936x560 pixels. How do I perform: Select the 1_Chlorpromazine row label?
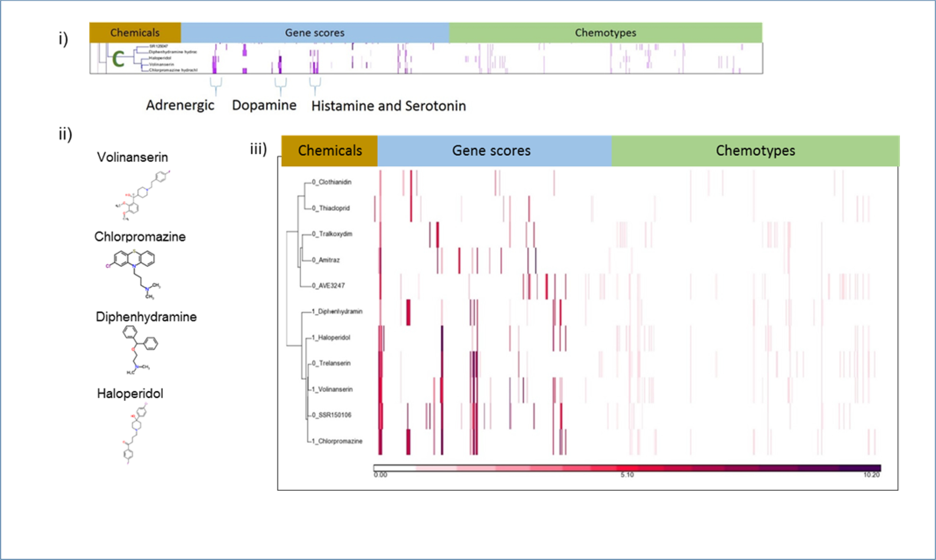337,441
